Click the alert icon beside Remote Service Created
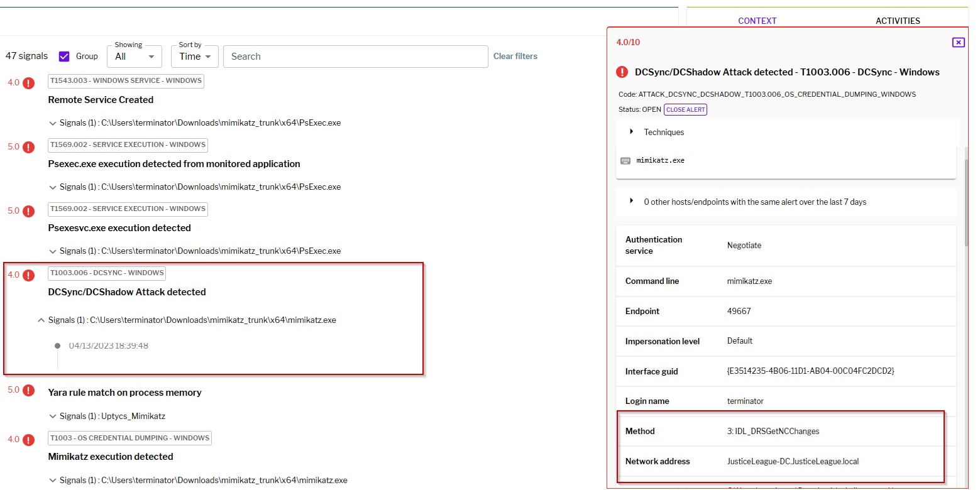Viewport: 980px width, 490px height. coord(28,83)
